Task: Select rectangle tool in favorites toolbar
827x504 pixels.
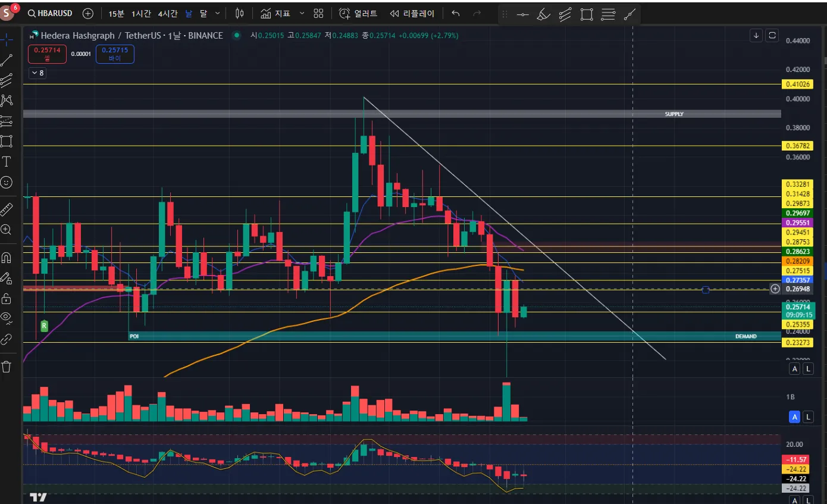Action: tap(587, 14)
